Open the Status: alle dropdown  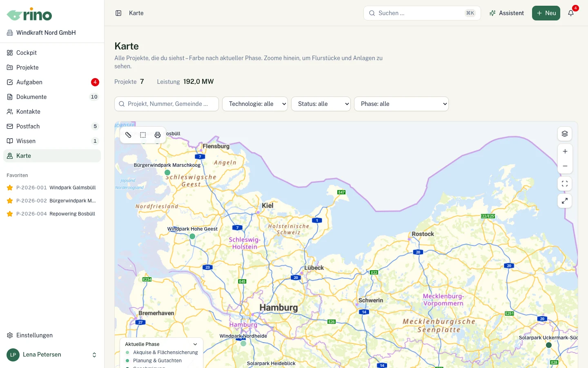coord(321,104)
